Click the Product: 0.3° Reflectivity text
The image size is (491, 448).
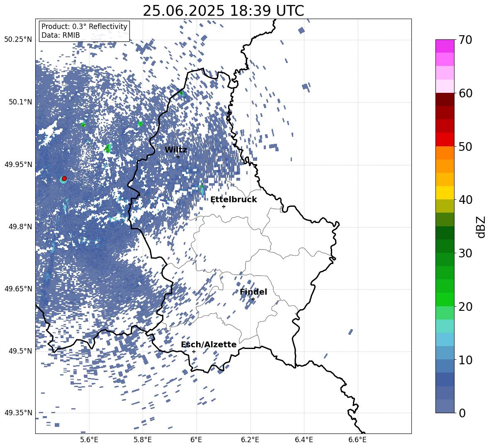click(x=84, y=26)
